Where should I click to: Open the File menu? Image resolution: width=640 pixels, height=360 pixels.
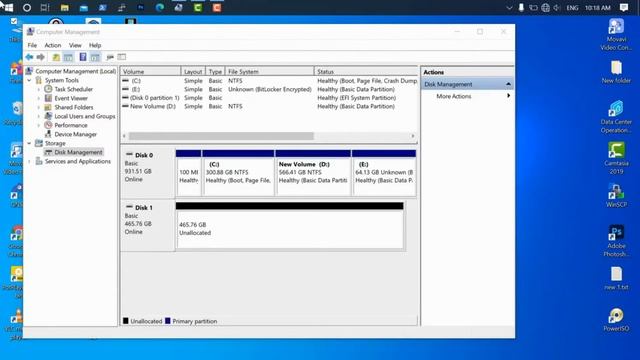click(x=32, y=45)
